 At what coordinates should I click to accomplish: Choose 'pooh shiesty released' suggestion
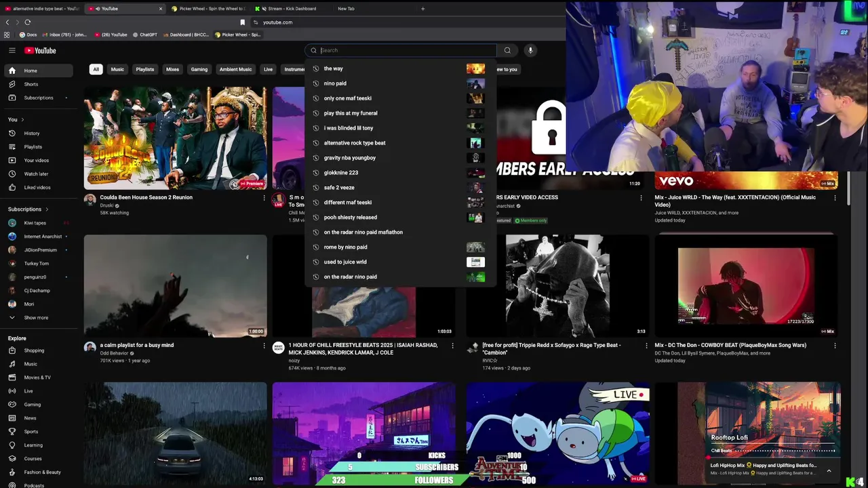pyautogui.click(x=400, y=218)
